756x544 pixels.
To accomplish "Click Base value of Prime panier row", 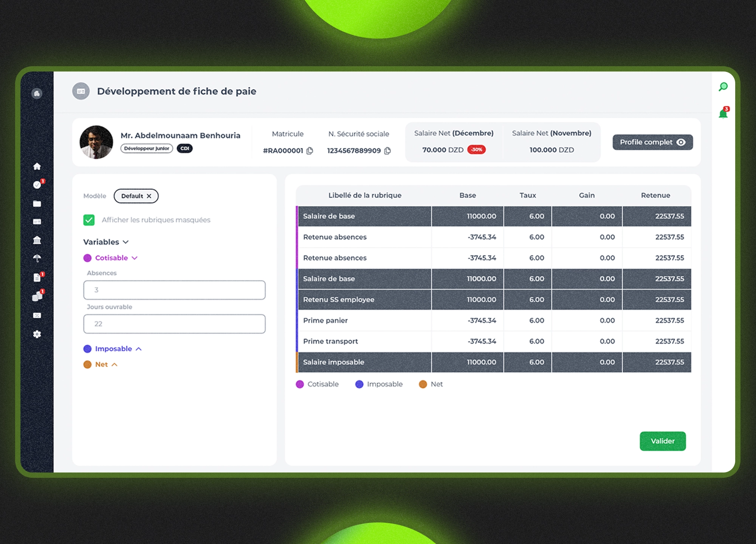I will [482, 320].
